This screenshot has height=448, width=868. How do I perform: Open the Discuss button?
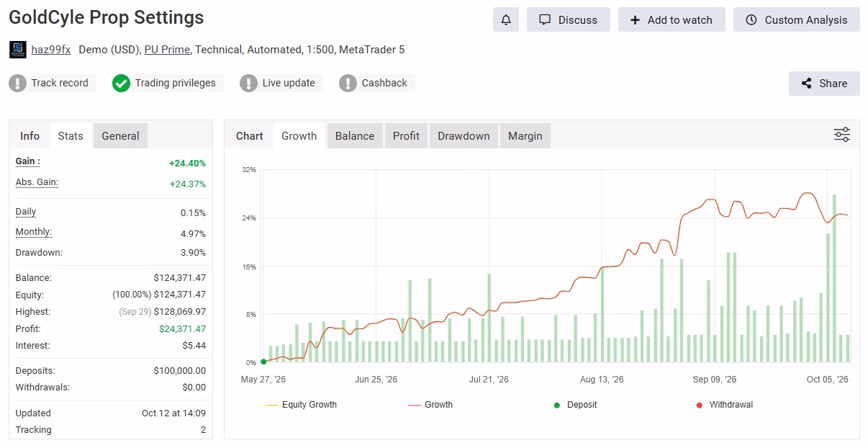569,20
